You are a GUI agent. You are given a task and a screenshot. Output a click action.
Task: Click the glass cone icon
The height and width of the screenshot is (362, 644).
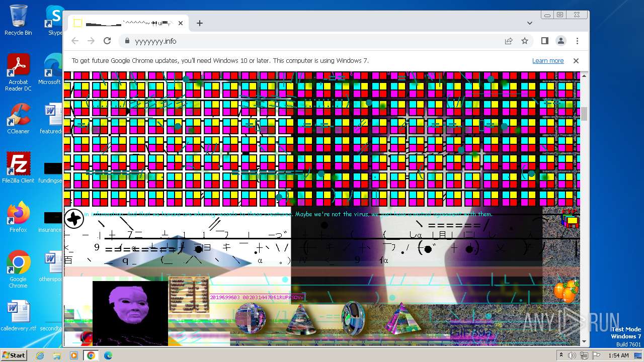pos(300,319)
